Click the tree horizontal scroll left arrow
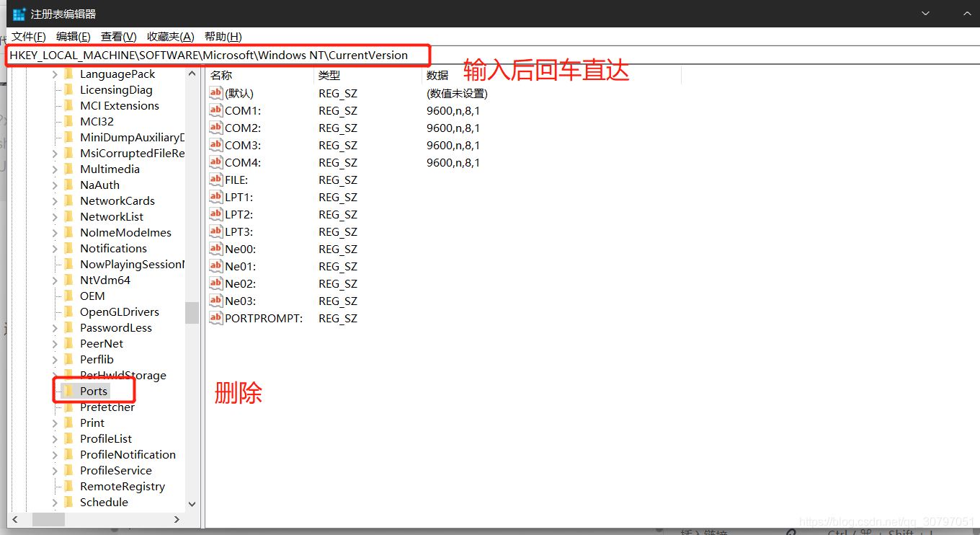The image size is (980, 535). 16,519
